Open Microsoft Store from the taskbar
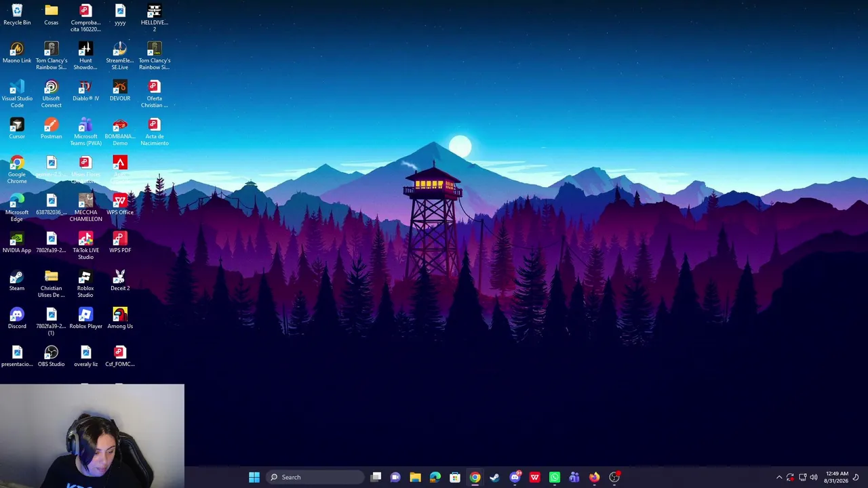 point(455,477)
